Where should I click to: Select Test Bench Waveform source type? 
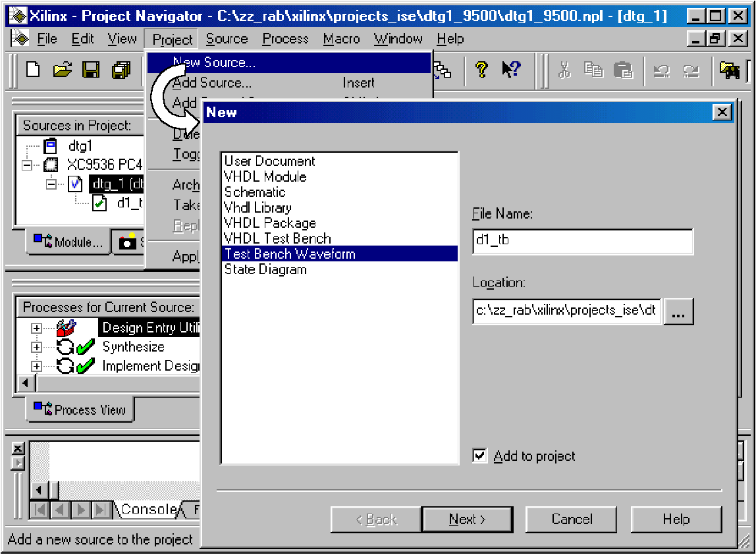pos(340,253)
